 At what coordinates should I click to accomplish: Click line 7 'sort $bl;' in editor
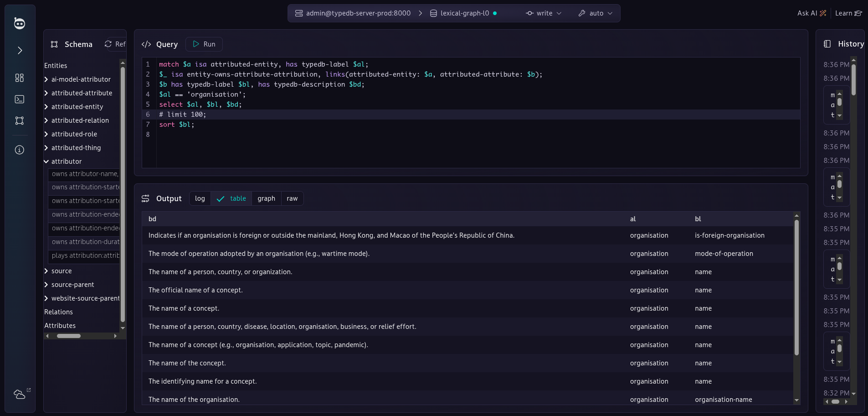[x=176, y=125]
